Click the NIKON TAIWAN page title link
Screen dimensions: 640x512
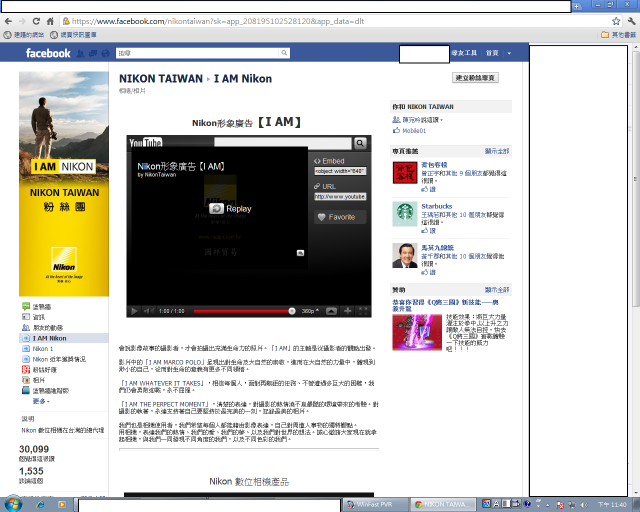[x=161, y=78]
